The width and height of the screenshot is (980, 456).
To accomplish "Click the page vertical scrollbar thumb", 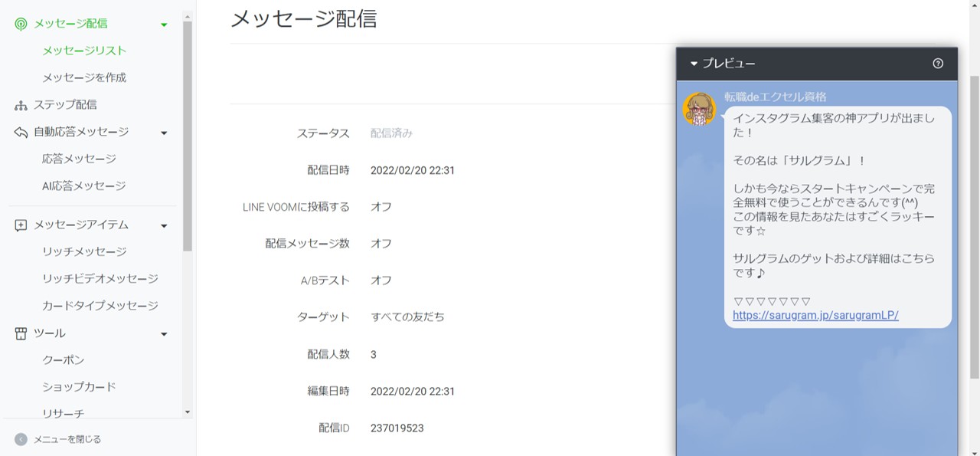I will pyautogui.click(x=975, y=228).
